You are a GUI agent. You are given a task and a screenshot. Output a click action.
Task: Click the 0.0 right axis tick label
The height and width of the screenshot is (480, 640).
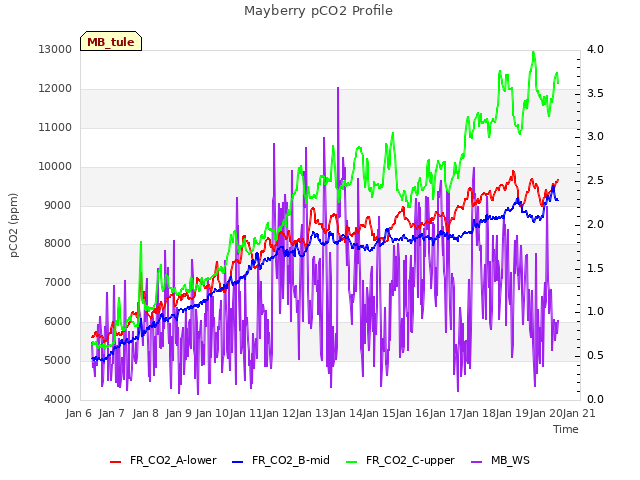(595, 399)
